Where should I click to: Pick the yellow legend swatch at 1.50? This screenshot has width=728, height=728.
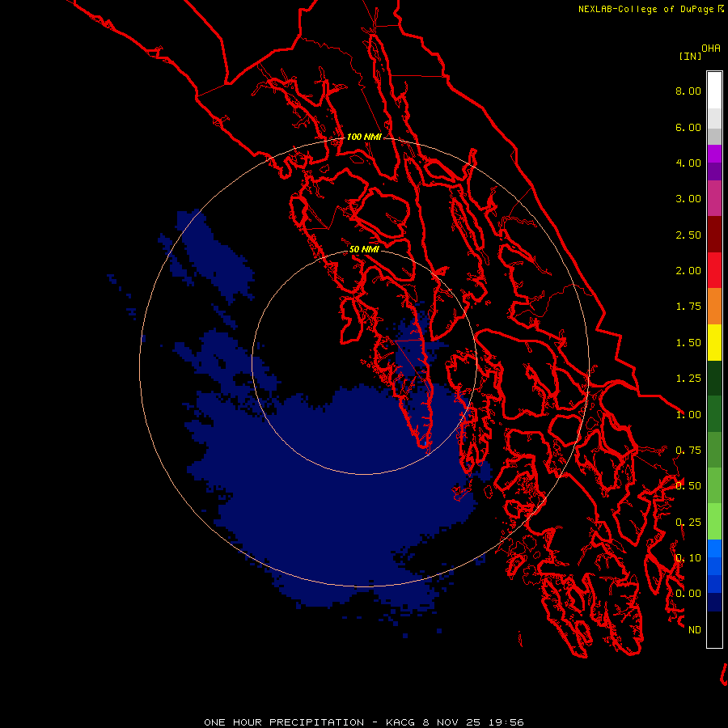click(x=714, y=342)
